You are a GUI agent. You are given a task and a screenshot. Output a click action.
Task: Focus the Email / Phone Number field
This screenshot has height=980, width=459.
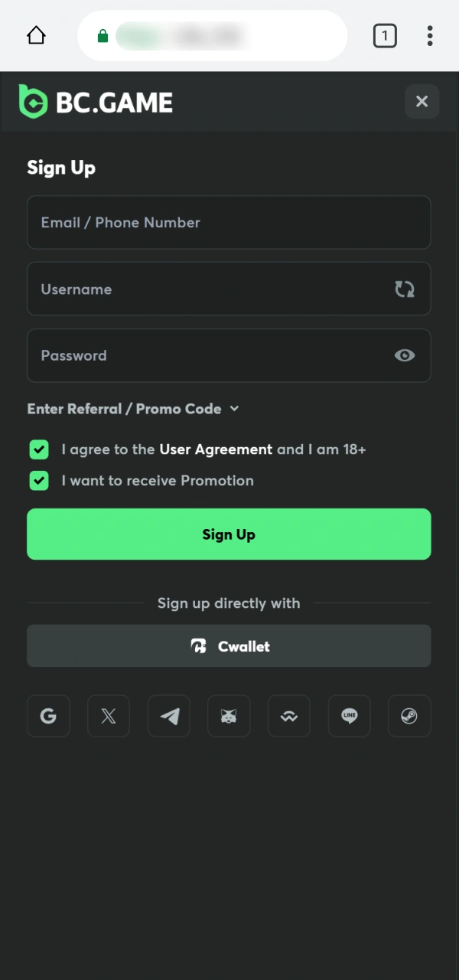coord(229,222)
